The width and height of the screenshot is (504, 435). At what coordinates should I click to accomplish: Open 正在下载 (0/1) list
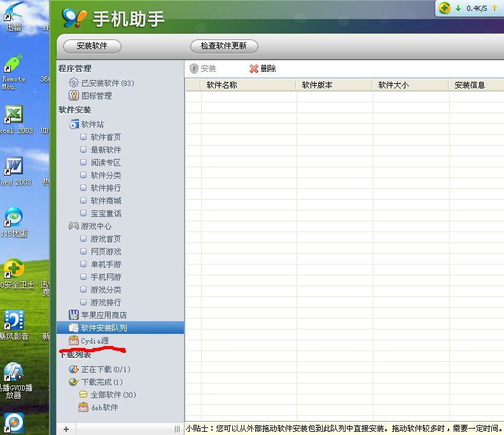[x=100, y=369]
